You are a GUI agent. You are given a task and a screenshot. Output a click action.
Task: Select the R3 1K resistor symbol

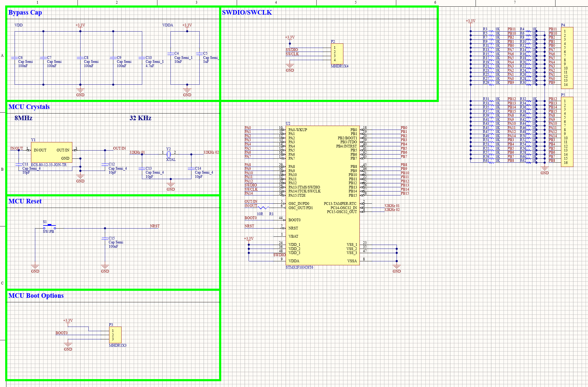click(x=492, y=31)
